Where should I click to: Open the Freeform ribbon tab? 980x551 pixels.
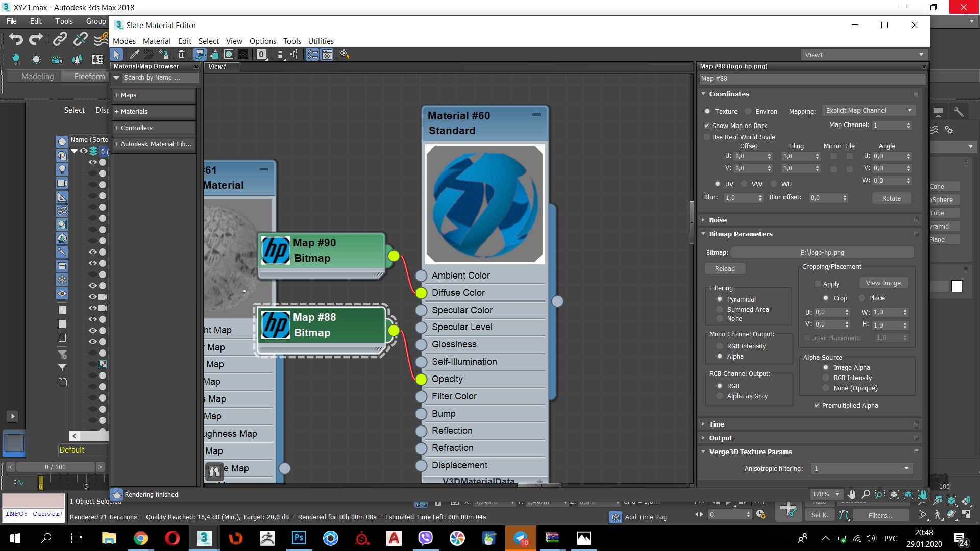coord(89,76)
